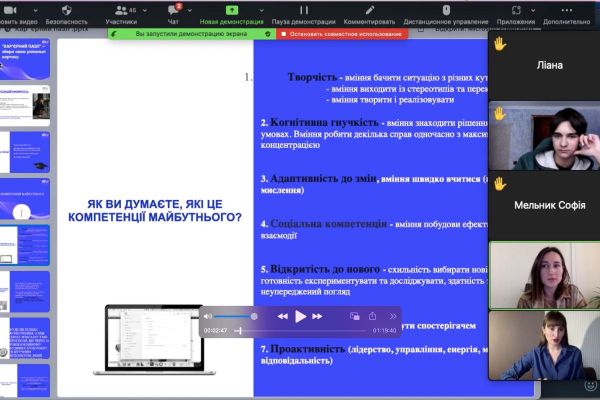Expand the Дополнительно more options menu
The image size is (600, 400).
[x=567, y=9]
